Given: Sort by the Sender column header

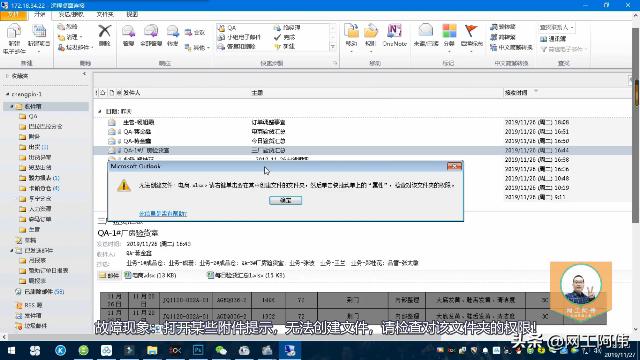Looking at the screenshot, I should tap(132, 93).
